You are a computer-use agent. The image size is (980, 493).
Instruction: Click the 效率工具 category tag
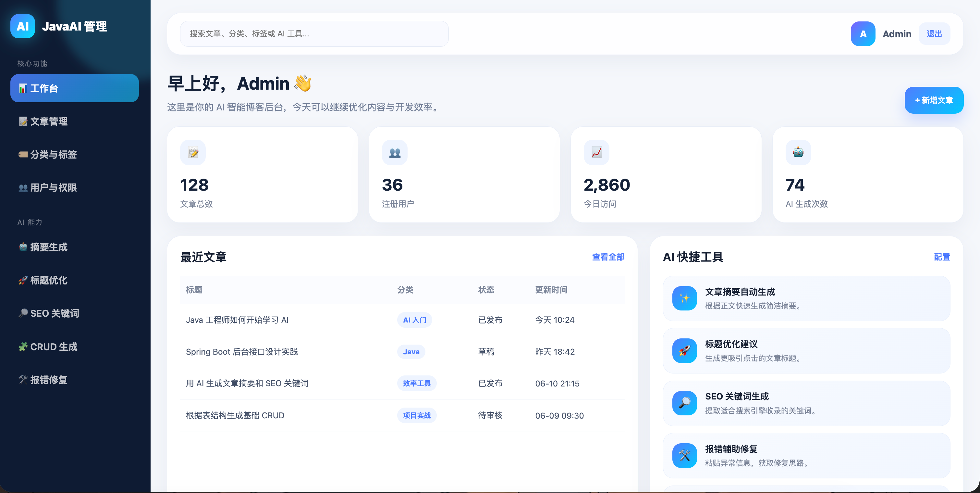click(x=417, y=383)
